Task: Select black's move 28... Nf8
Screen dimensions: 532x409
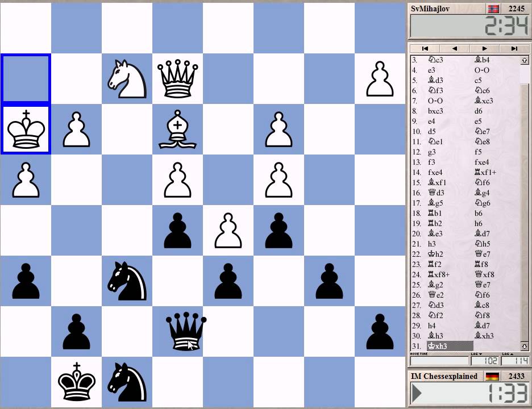Action: coord(482,315)
